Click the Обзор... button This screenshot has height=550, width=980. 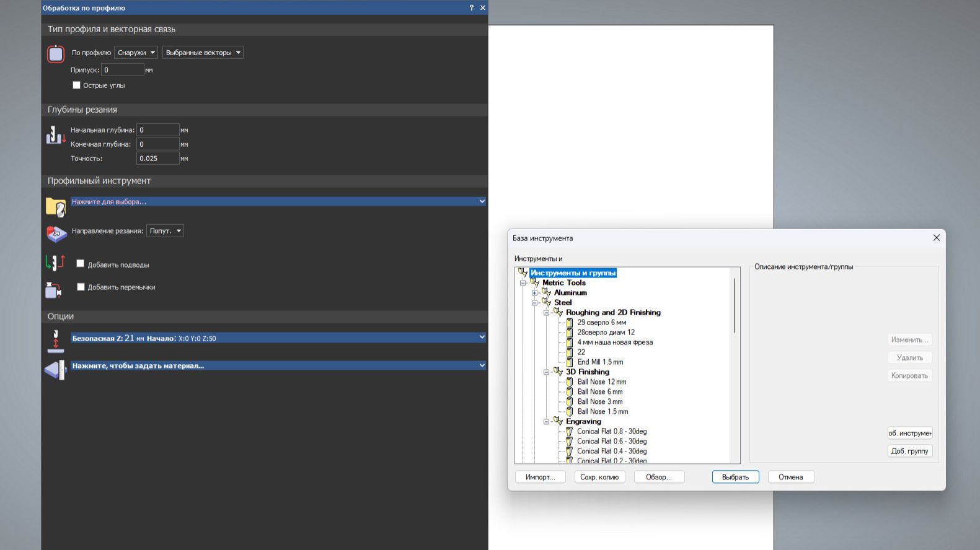(x=659, y=477)
